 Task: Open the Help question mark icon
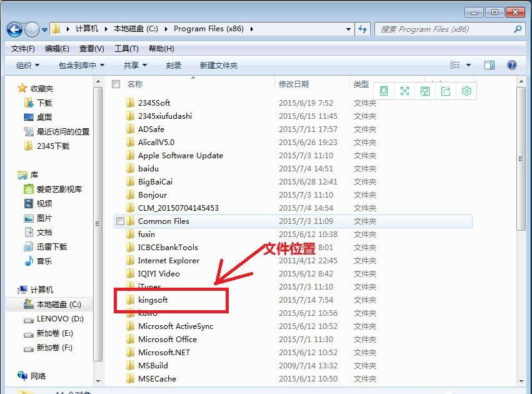coord(511,65)
